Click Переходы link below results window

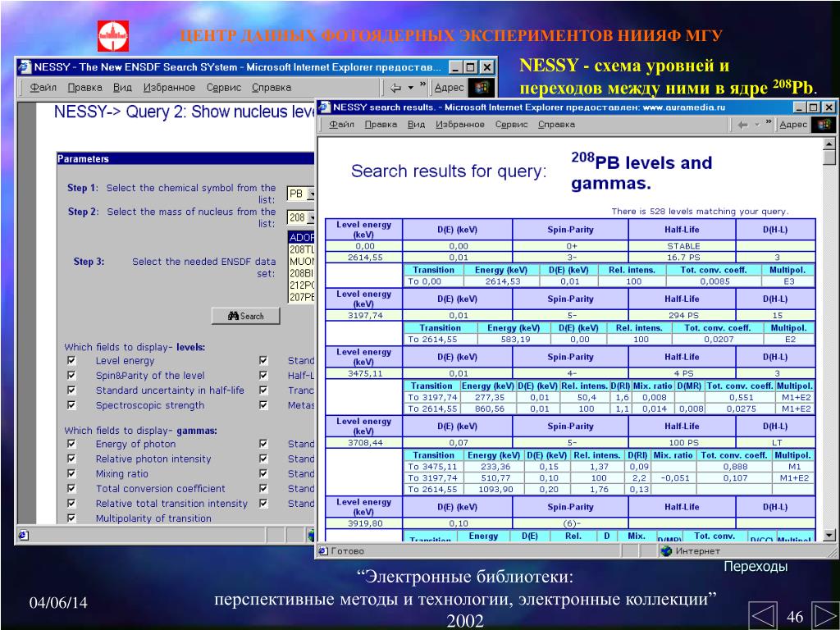click(x=756, y=567)
